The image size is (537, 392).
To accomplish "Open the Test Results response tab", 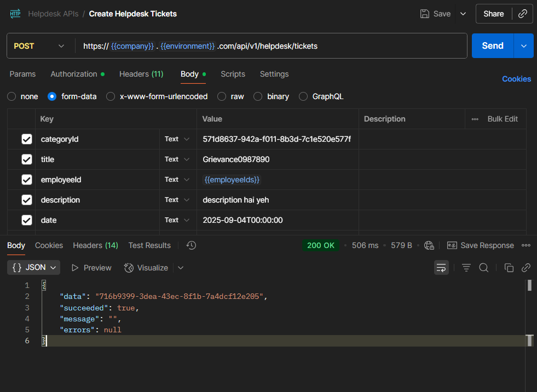I will tap(149, 245).
